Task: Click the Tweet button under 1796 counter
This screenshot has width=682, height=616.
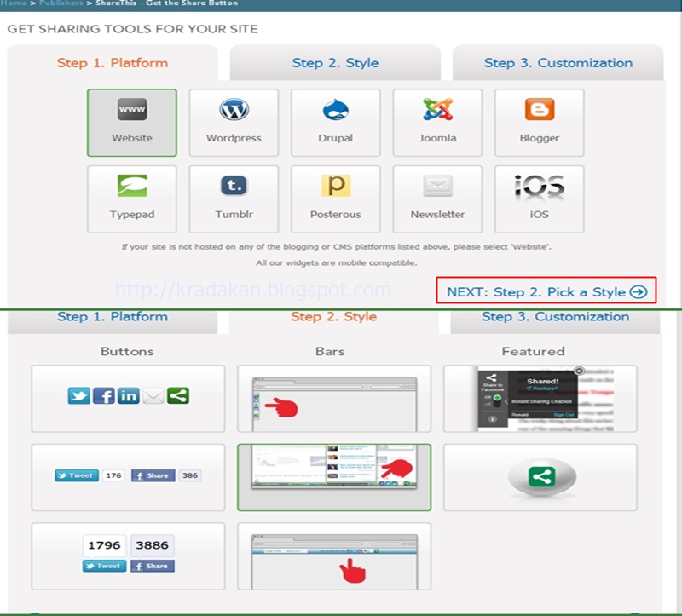Action: 104,566
